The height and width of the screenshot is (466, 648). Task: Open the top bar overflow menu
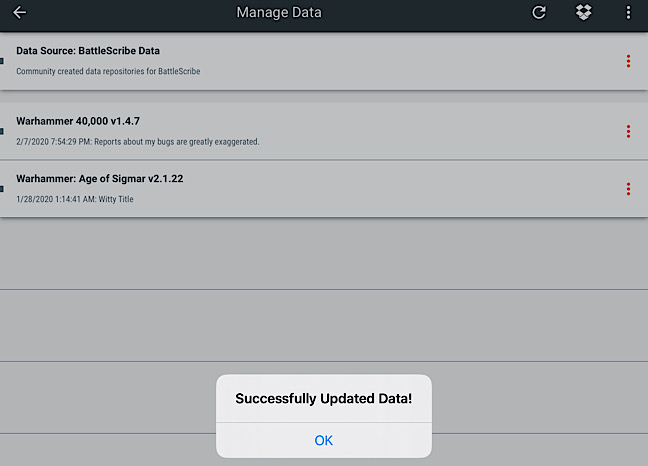[x=628, y=12]
